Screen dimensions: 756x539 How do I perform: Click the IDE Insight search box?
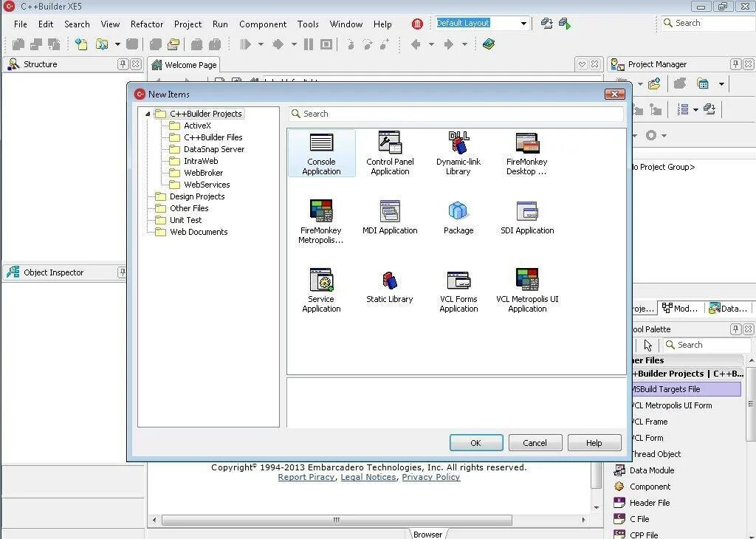[x=707, y=23]
